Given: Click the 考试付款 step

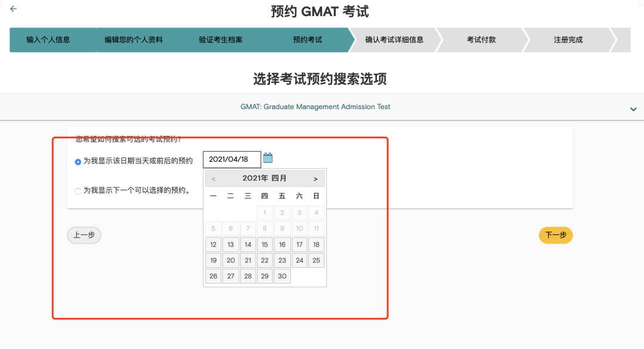Looking at the screenshot, I should 481,40.
